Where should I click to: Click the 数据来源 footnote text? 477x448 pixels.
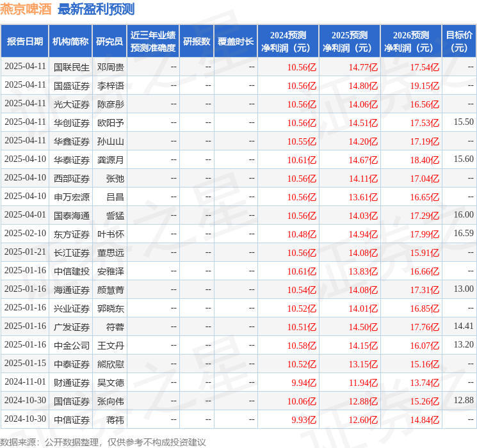(103, 442)
